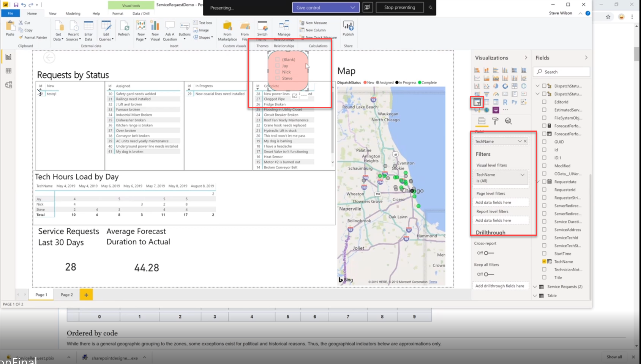This screenshot has height=364, width=641.
Task: Pick the Pie chart visualization
Action: click(496, 86)
